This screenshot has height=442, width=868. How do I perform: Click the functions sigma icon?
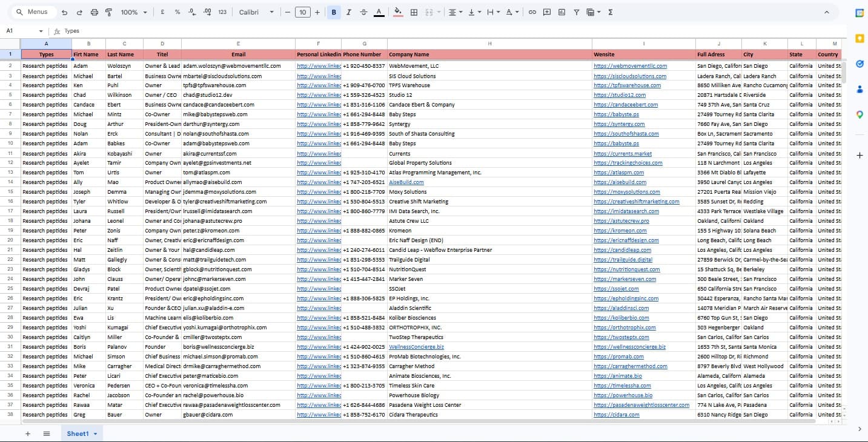coord(611,12)
